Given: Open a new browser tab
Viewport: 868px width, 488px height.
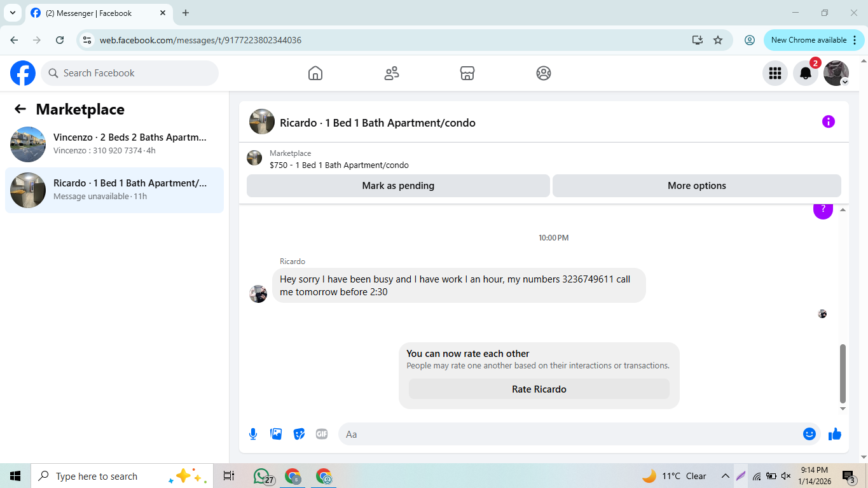Looking at the screenshot, I should coord(186,13).
